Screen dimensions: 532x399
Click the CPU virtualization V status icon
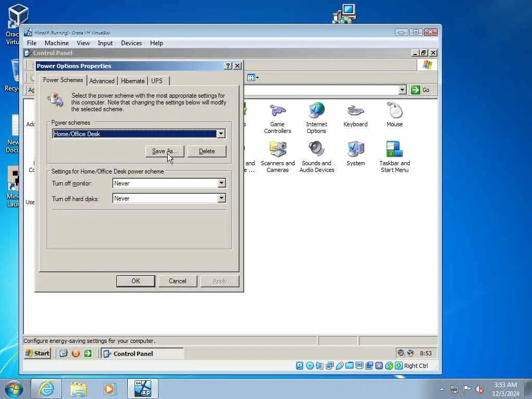click(x=379, y=365)
